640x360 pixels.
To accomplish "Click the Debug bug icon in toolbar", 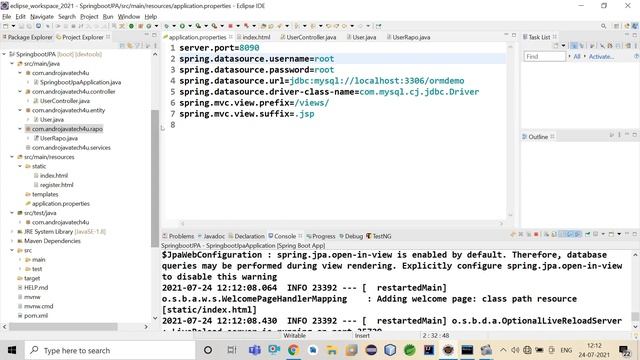I will pos(166,26).
